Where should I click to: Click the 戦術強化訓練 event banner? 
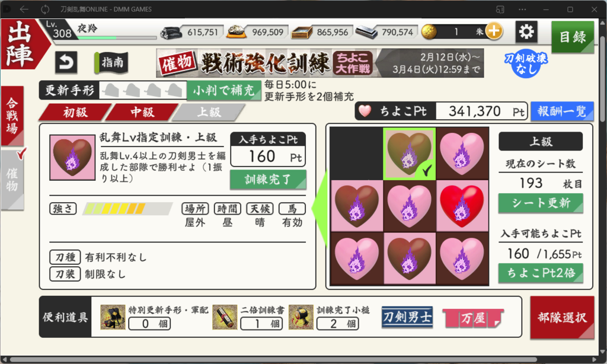pos(320,63)
